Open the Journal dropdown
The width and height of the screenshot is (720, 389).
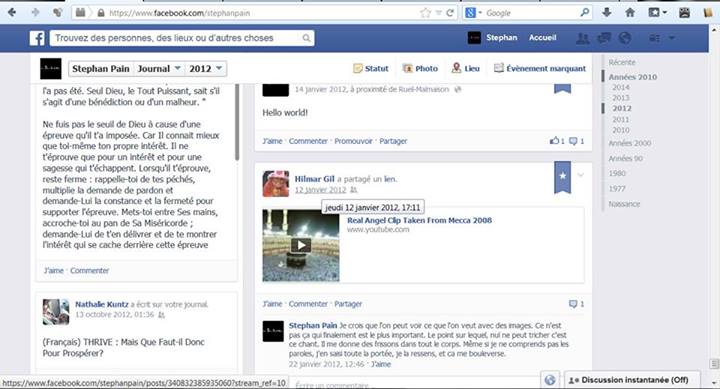(x=159, y=69)
